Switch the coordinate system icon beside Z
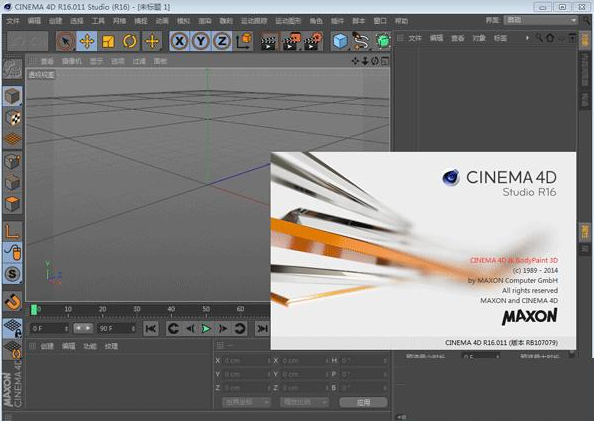Image resolution: width=594 pixels, height=421 pixels. click(244, 41)
